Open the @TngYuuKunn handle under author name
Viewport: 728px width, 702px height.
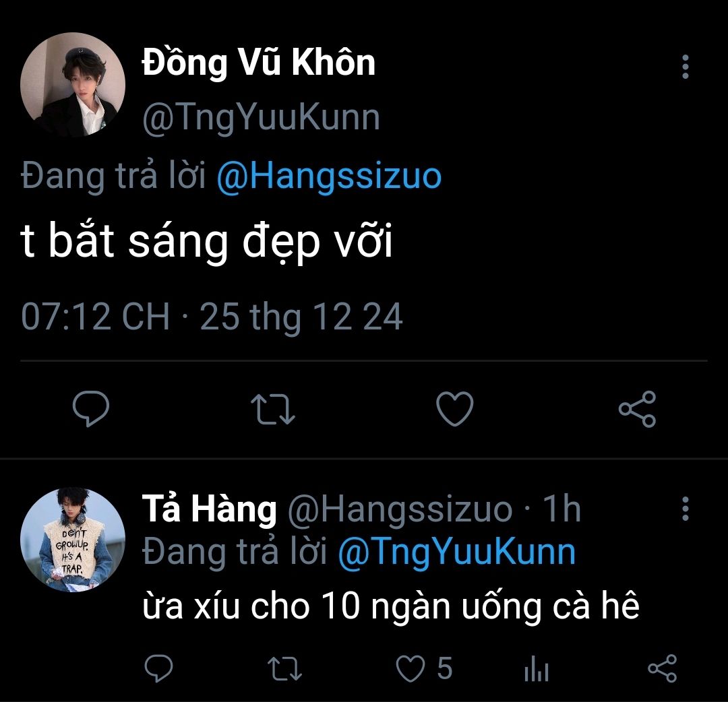click(261, 117)
